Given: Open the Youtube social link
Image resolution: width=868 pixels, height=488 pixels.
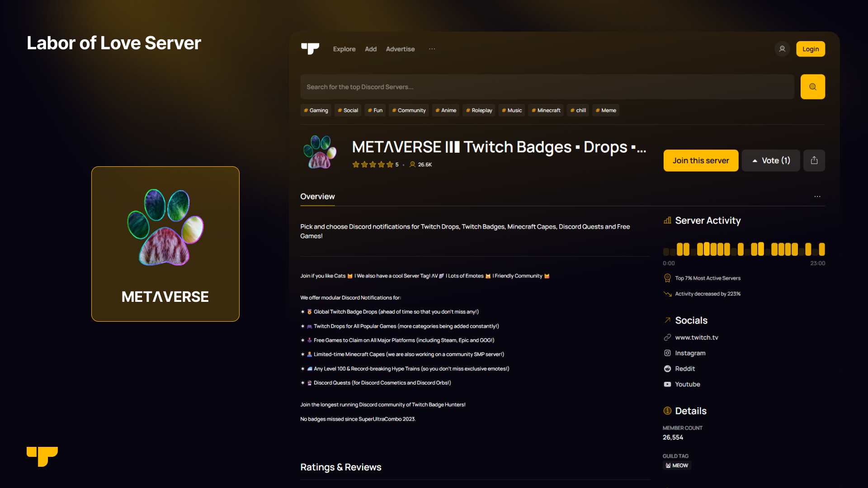Looking at the screenshot, I should click(x=687, y=384).
